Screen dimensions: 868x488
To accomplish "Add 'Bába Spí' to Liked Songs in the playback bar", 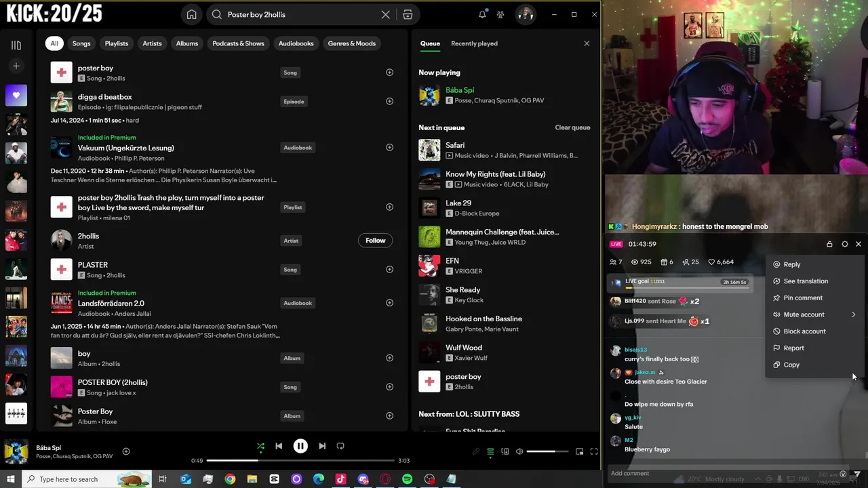I will pos(126,451).
